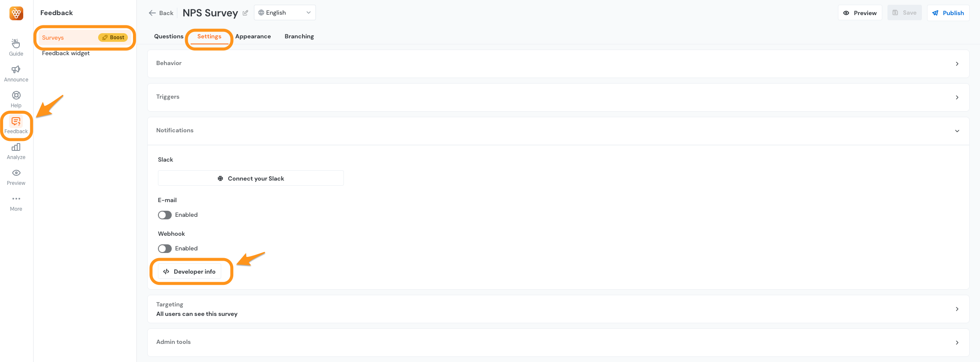
Task: Click the Publish button
Action: point(948,12)
